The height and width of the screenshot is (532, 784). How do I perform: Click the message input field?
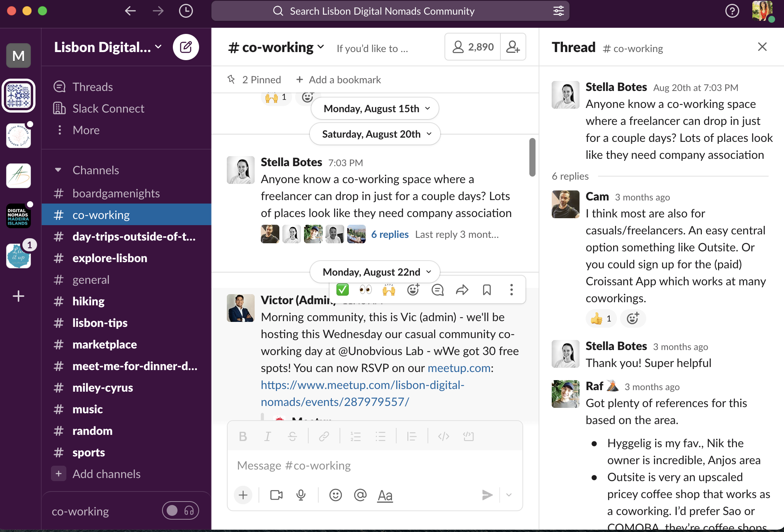point(375,465)
